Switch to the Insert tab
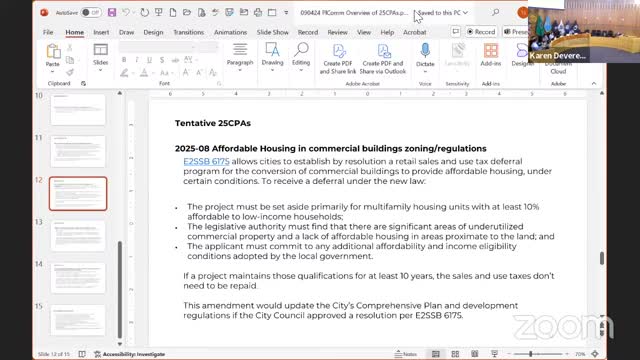The image size is (640, 360). click(101, 32)
